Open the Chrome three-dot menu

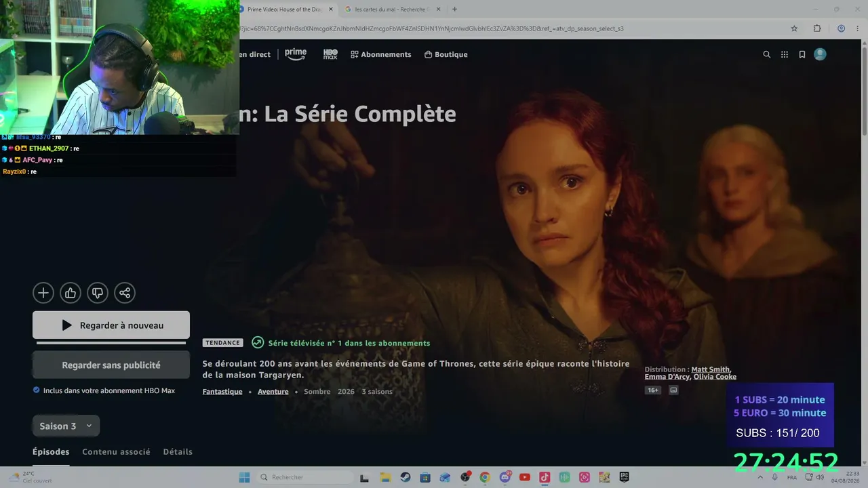[859, 28]
